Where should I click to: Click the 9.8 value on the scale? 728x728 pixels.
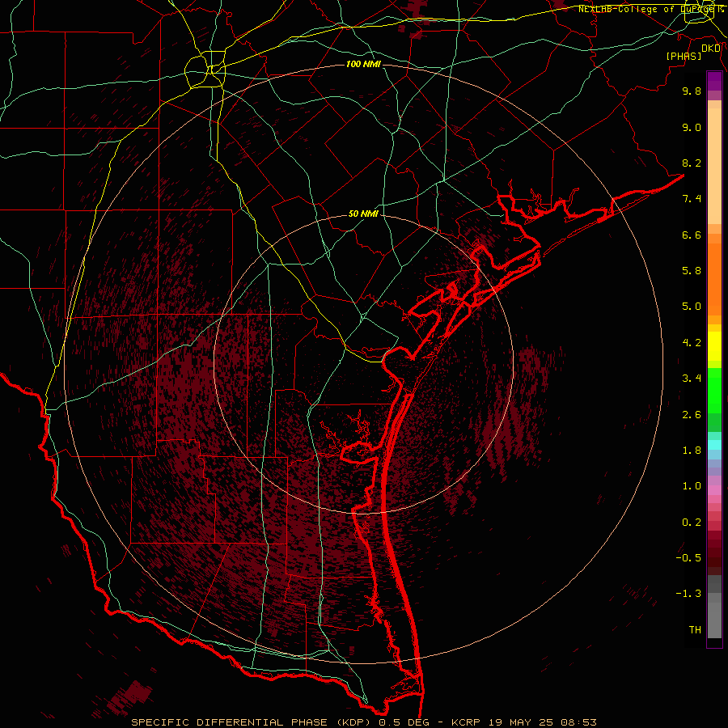(x=692, y=91)
